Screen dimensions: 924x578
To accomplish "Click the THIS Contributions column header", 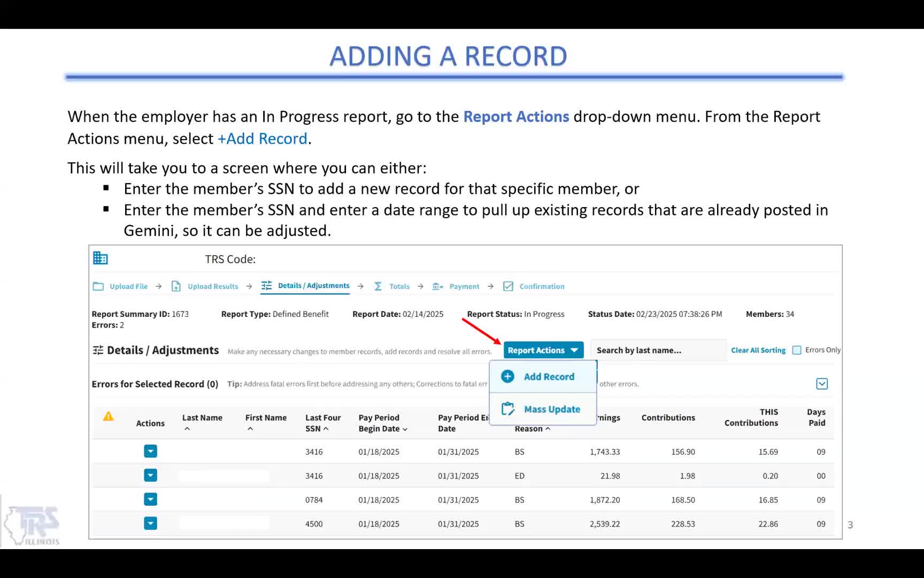I will point(751,417).
